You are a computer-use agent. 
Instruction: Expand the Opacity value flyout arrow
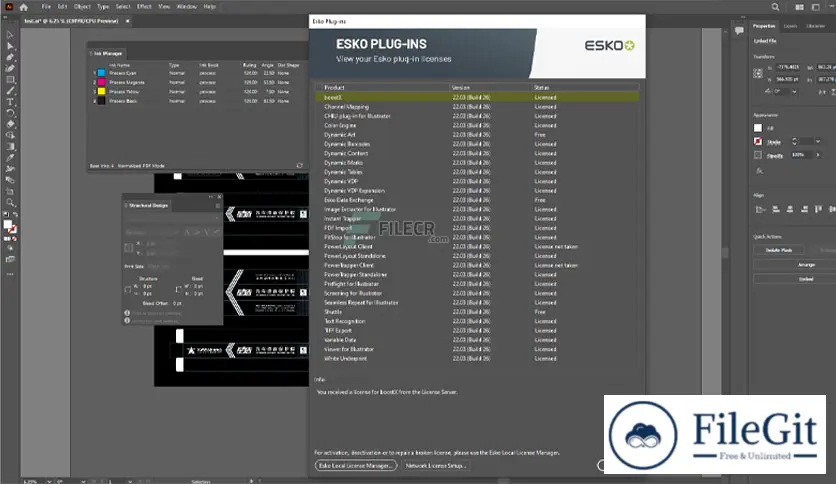(x=818, y=155)
